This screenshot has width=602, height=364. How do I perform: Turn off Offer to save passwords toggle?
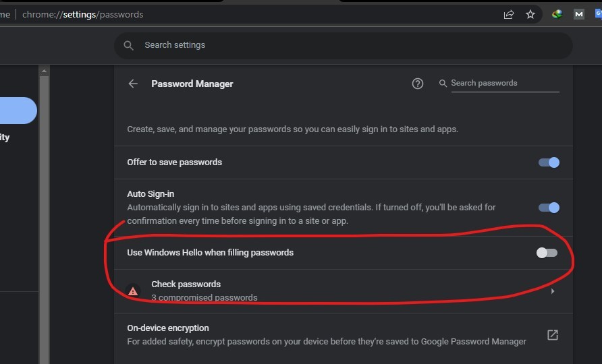(x=549, y=162)
